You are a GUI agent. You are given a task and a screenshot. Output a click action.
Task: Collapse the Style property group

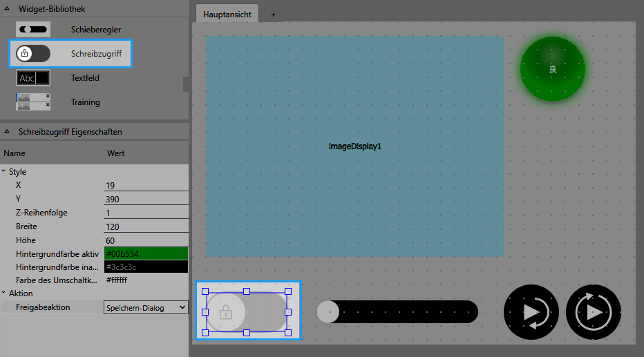[x=4, y=172]
